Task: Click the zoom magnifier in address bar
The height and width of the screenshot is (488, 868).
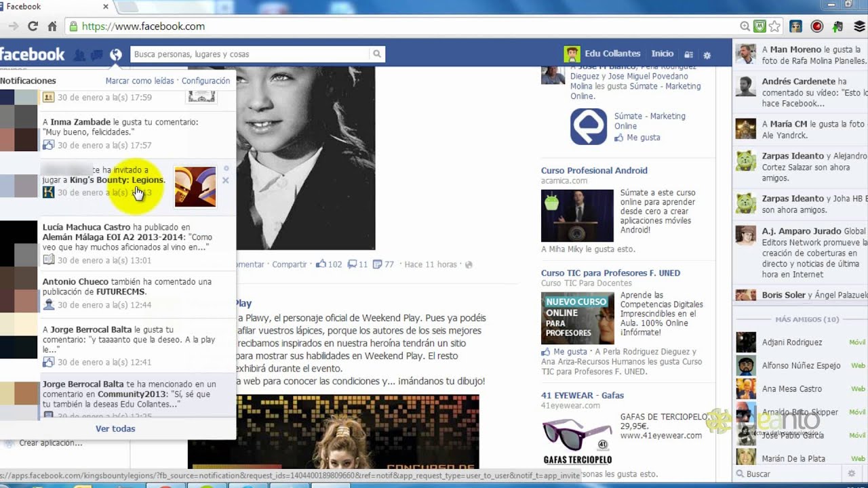Action: click(745, 26)
